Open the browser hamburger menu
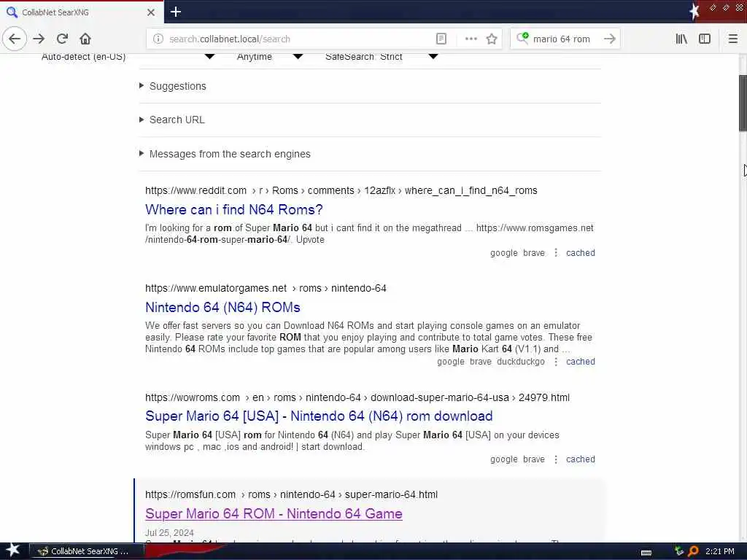The height and width of the screenshot is (560, 747). click(x=732, y=39)
